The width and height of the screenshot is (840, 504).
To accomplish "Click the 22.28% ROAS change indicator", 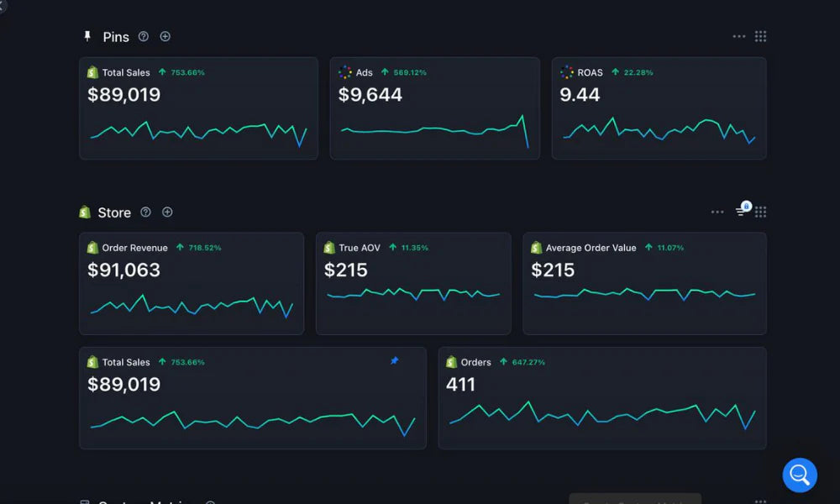I will [x=633, y=72].
